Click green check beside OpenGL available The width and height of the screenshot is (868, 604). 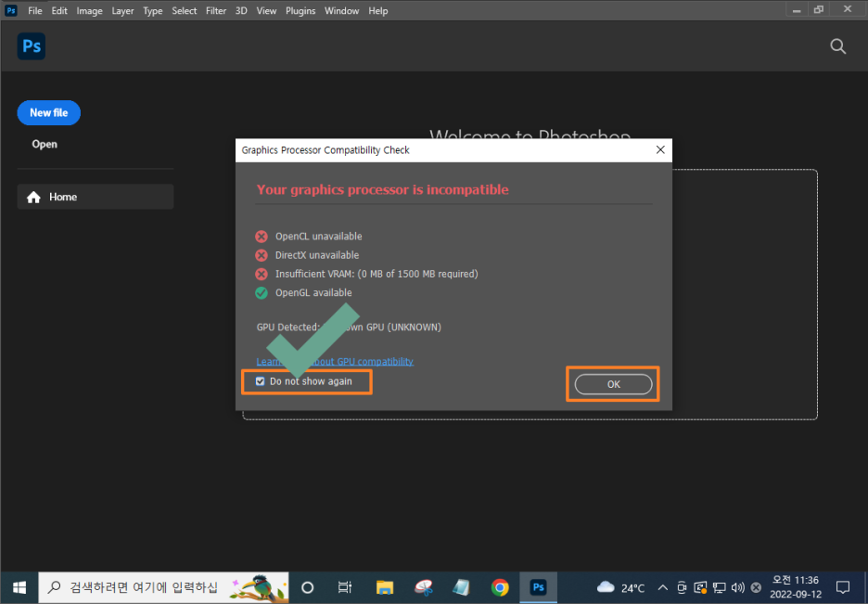(x=262, y=293)
